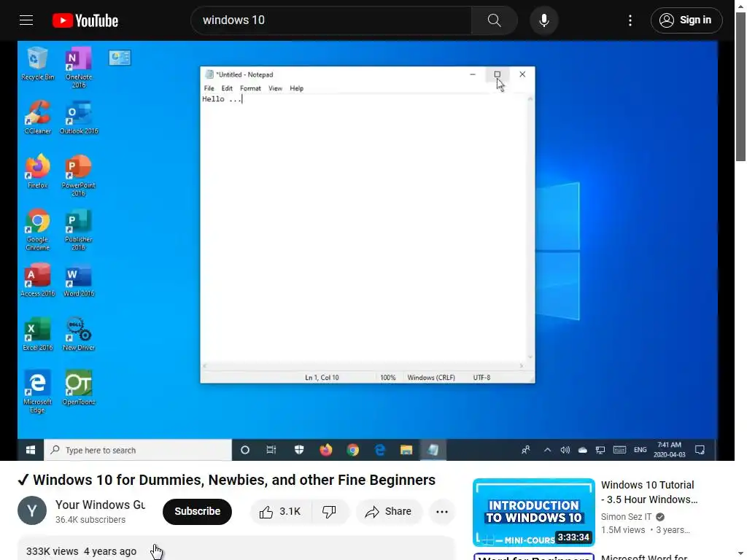
Task: Click the taskbar clock 7:41 AM
Action: click(670, 450)
